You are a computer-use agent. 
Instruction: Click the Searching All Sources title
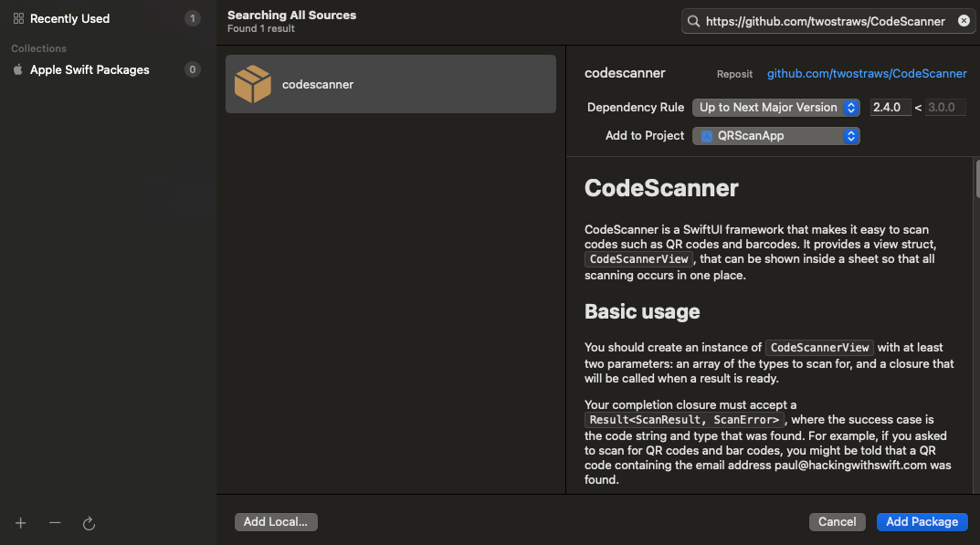pos(292,15)
